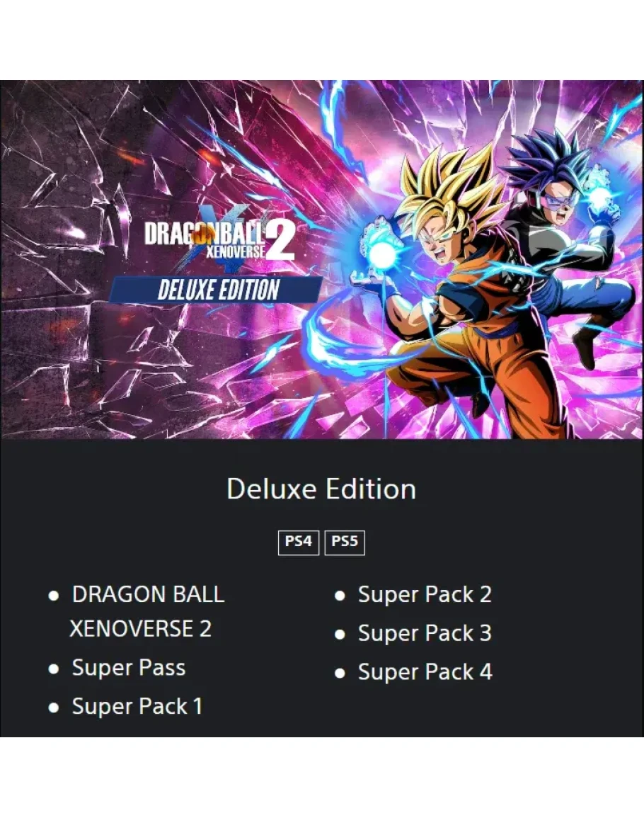Click the PS5 platform badge

[x=344, y=543]
